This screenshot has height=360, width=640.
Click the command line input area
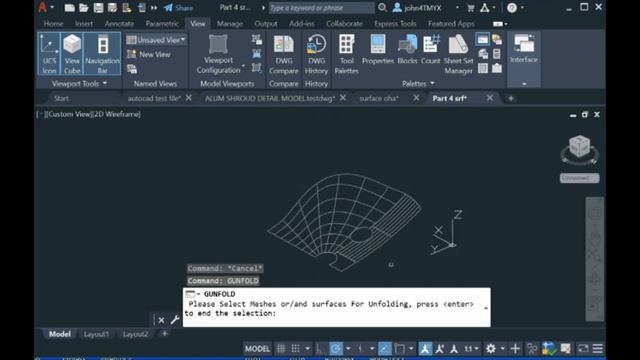(337, 307)
